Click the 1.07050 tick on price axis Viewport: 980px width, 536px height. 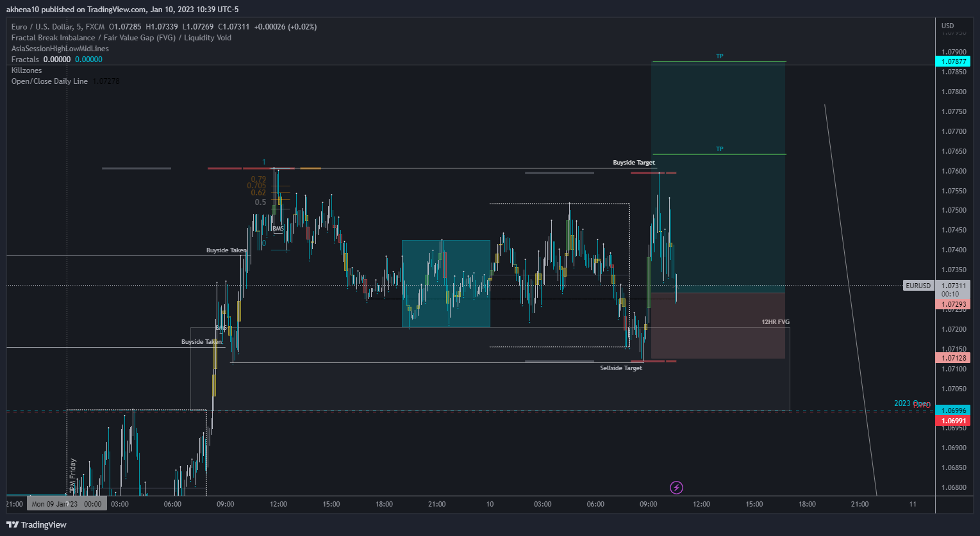[954, 389]
